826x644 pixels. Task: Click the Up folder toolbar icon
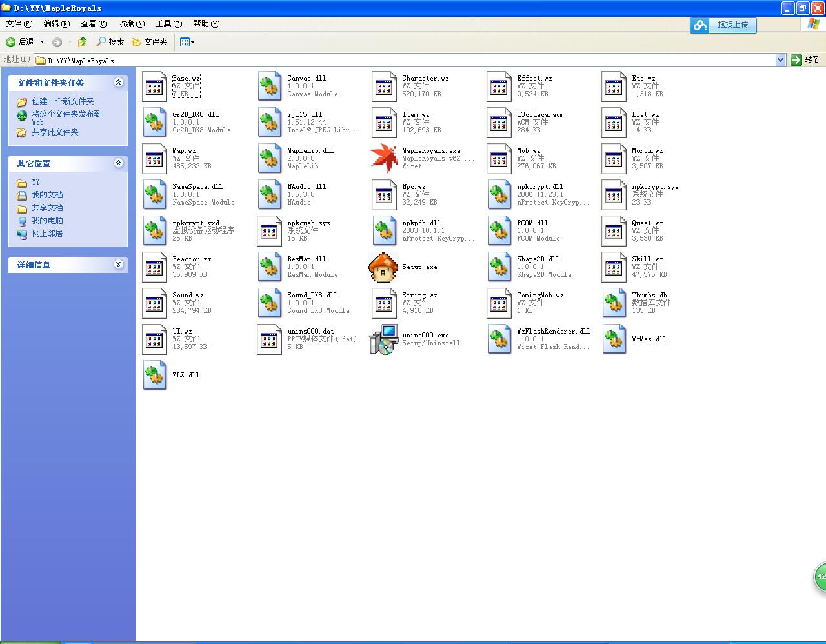[82, 42]
